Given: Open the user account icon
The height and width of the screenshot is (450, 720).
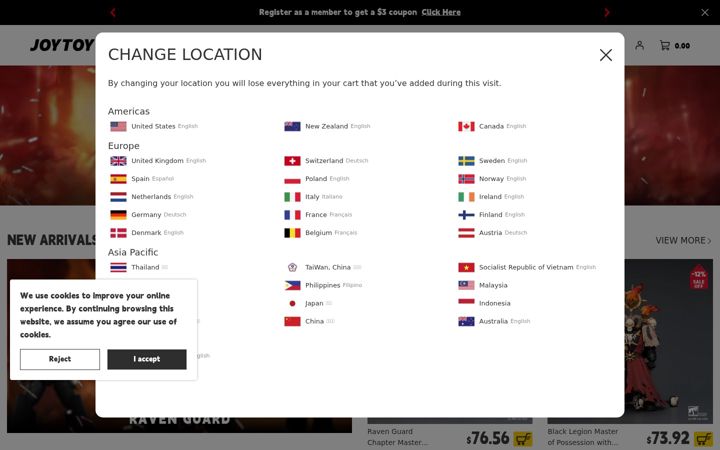Looking at the screenshot, I should [639, 45].
